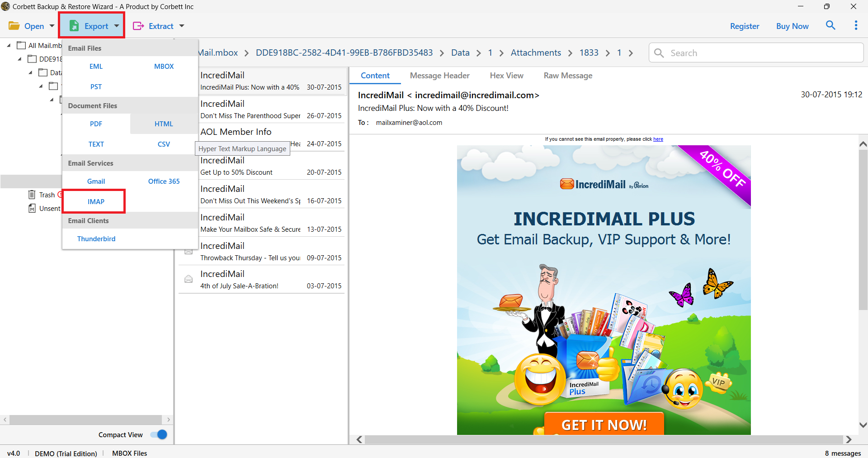This screenshot has width=868, height=458.
Task: Click the Attachments breadcrumb link
Action: coord(536,52)
